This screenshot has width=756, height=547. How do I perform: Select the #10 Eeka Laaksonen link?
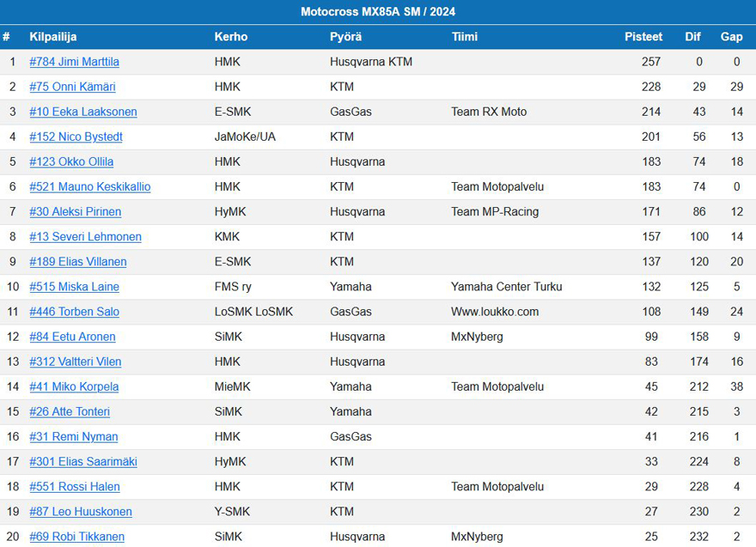(x=83, y=112)
